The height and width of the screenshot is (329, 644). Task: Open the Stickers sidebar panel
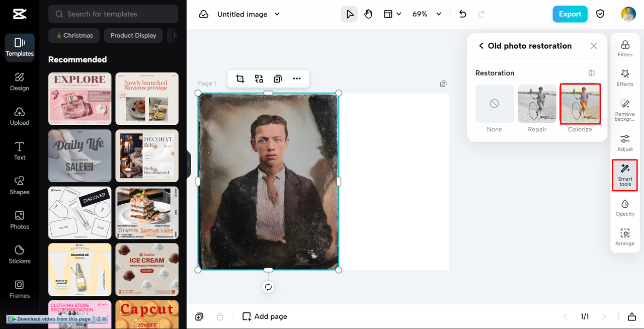(20, 255)
